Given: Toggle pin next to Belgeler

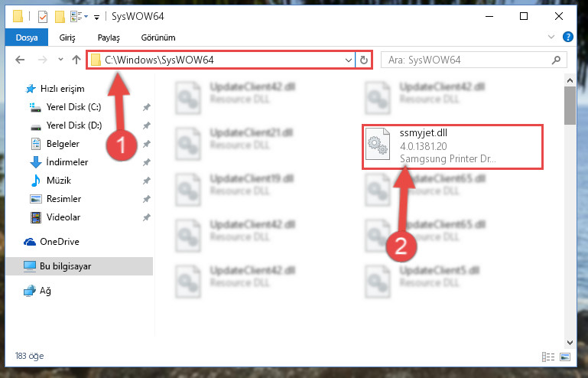Looking at the screenshot, I should [147, 144].
